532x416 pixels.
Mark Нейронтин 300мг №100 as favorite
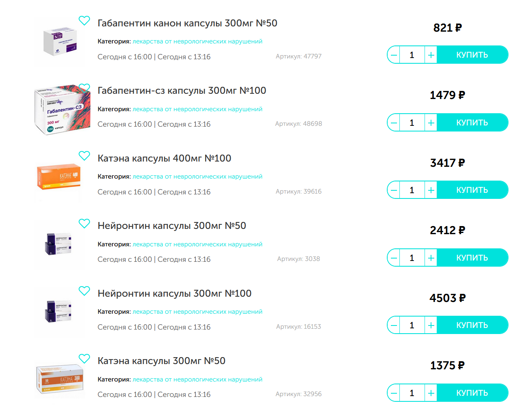[x=84, y=291]
